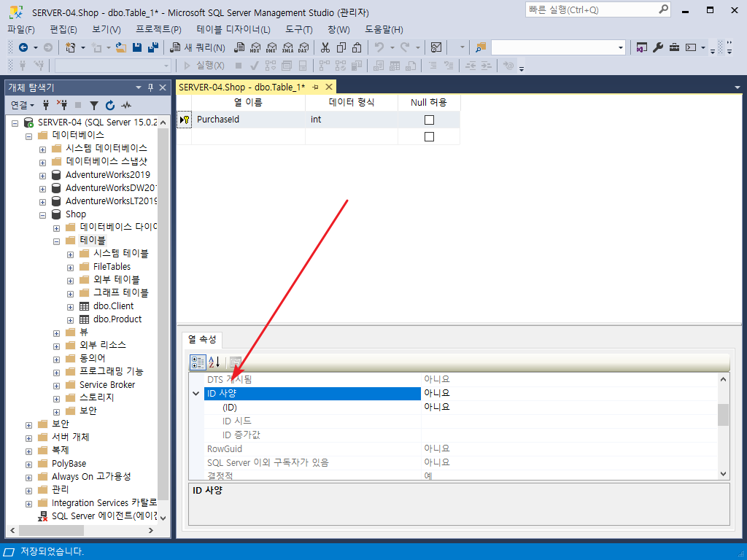This screenshot has height=560, width=747.
Task: Open the 편집(E) menu
Action: coord(63,29)
